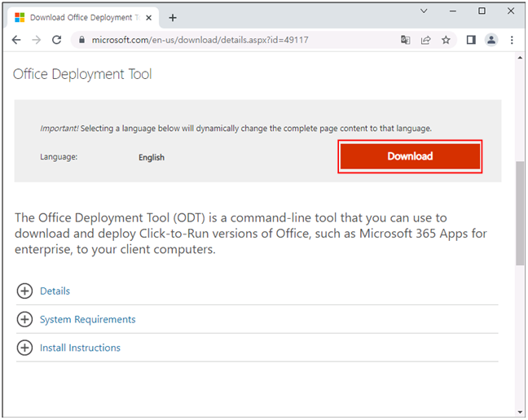
Task: Go back to the previous page
Action: pyautogui.click(x=16, y=40)
